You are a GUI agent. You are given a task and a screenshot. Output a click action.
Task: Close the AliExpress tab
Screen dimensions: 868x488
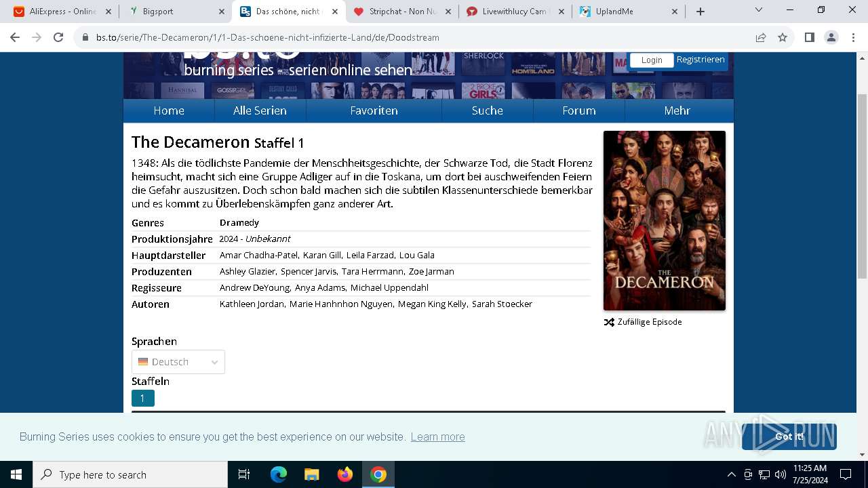[108, 12]
